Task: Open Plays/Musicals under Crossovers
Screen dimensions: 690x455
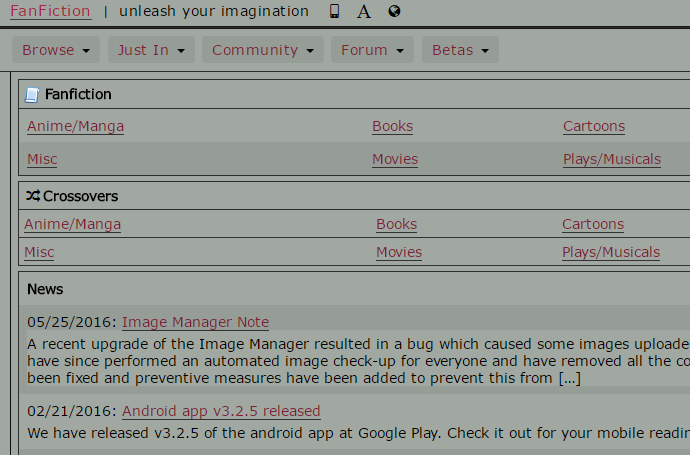Action: [x=610, y=253]
